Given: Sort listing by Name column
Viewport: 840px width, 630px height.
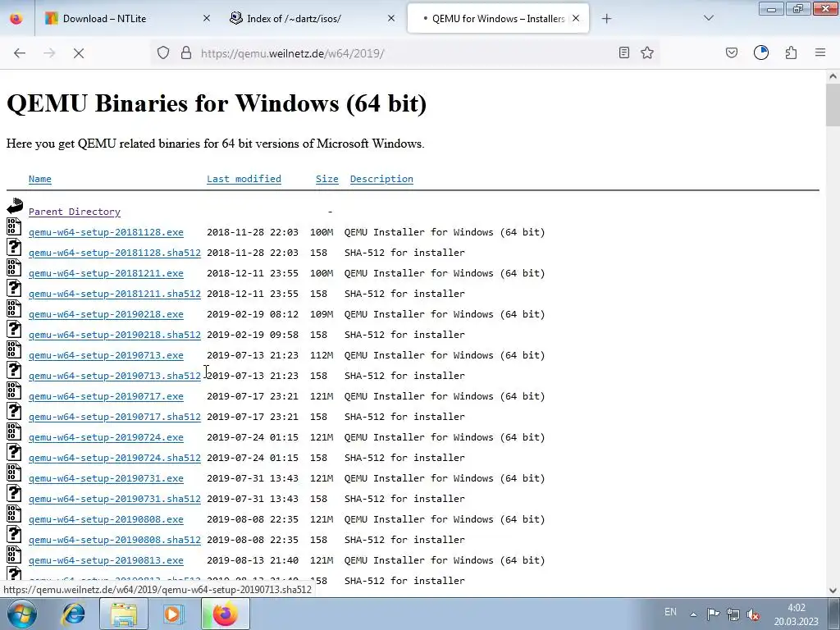Looking at the screenshot, I should (x=40, y=179).
